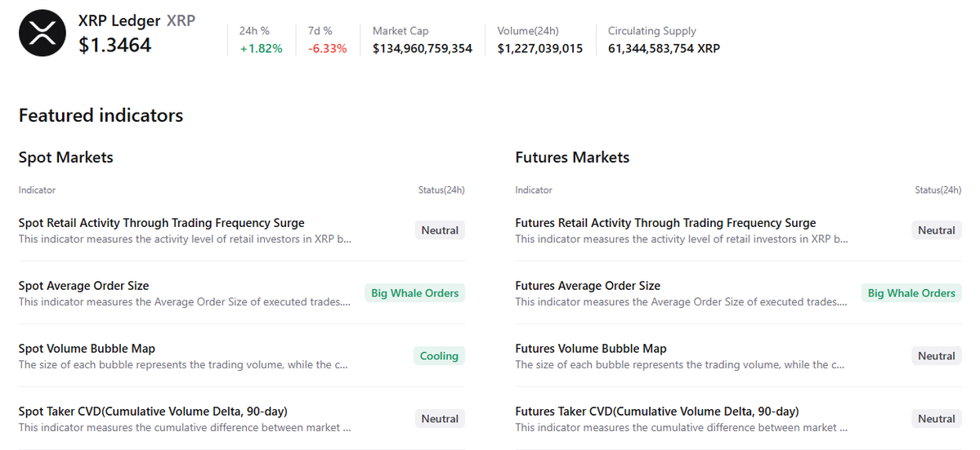
Task: Click Circulating Supply value 61,344,583,754 XRP
Action: (x=664, y=49)
